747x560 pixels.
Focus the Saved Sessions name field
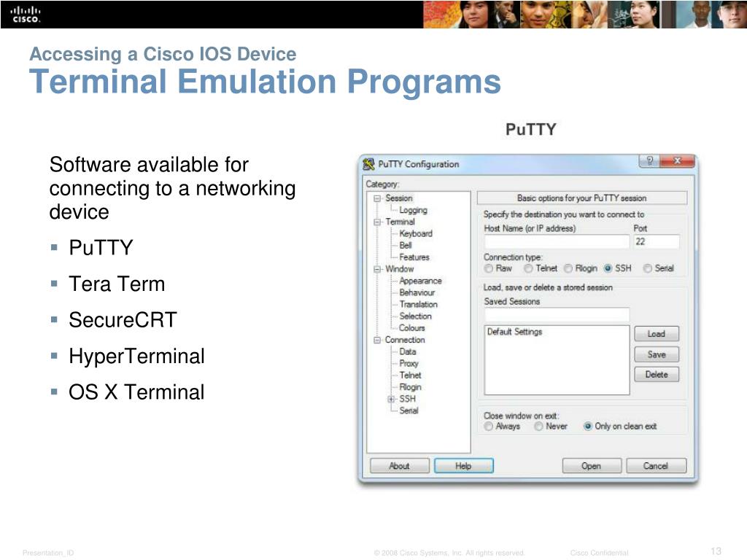557,314
